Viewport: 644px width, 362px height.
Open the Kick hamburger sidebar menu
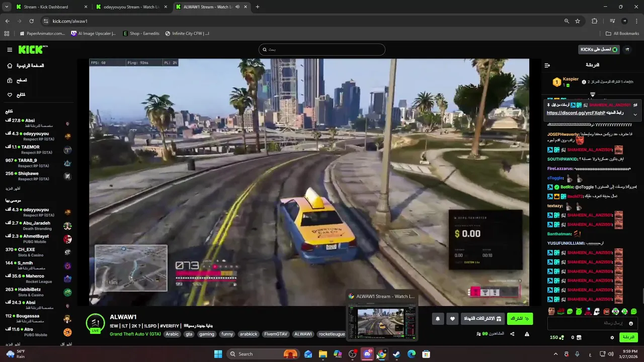pos(10,50)
